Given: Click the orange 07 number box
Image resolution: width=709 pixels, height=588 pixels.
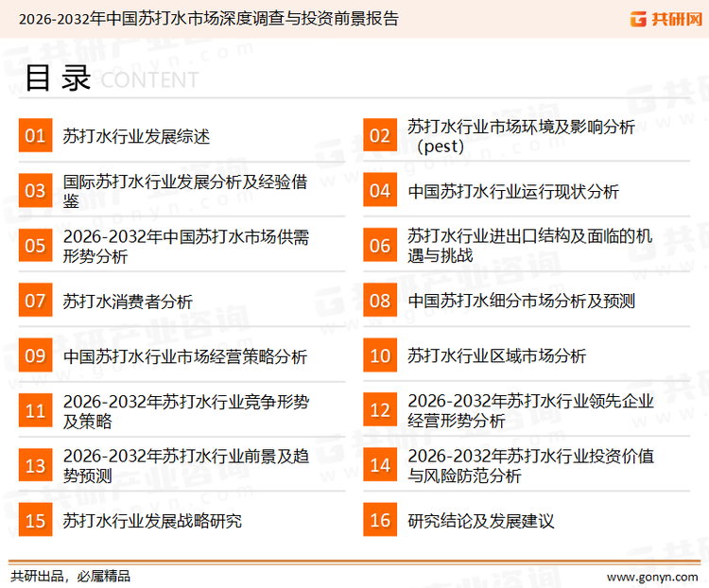Looking at the screenshot, I should [x=35, y=301].
